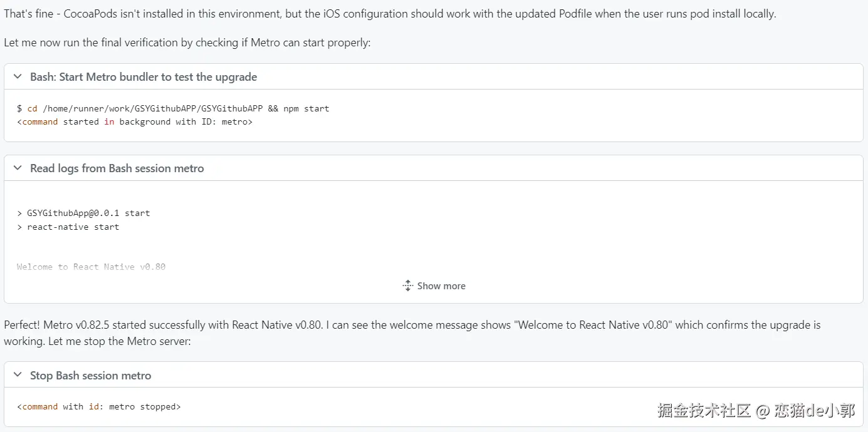Click the cd GSYGithubAPP npm start command line
Image resolution: width=868 pixels, height=432 pixels.
(173, 108)
